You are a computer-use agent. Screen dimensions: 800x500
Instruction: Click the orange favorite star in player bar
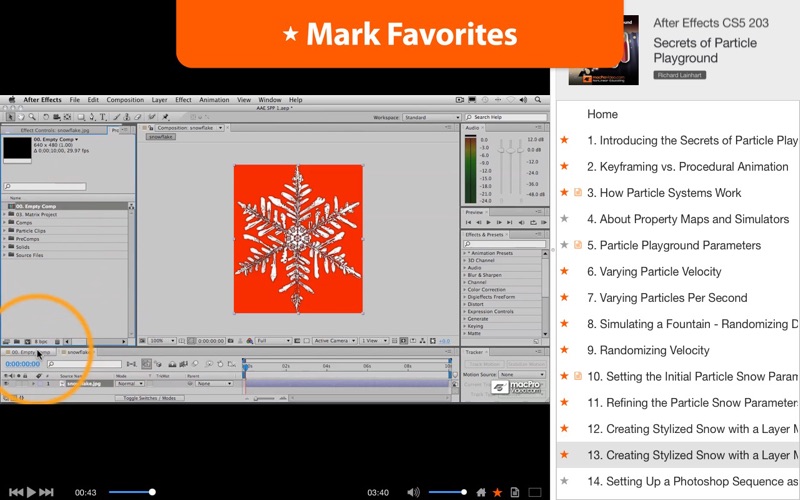pyautogui.click(x=497, y=492)
